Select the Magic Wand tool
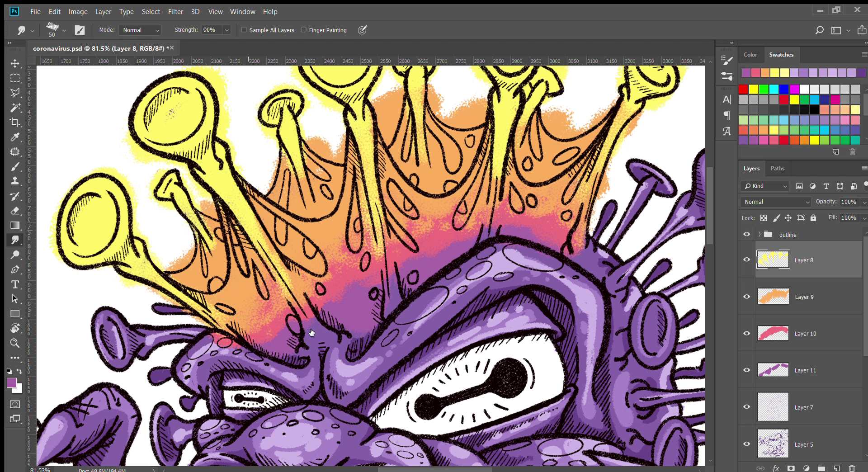 click(15, 108)
